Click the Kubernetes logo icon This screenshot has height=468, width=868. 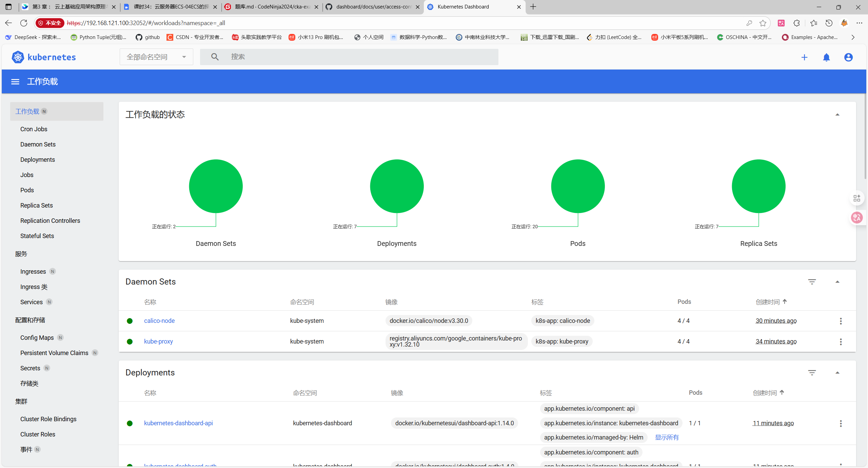point(18,57)
